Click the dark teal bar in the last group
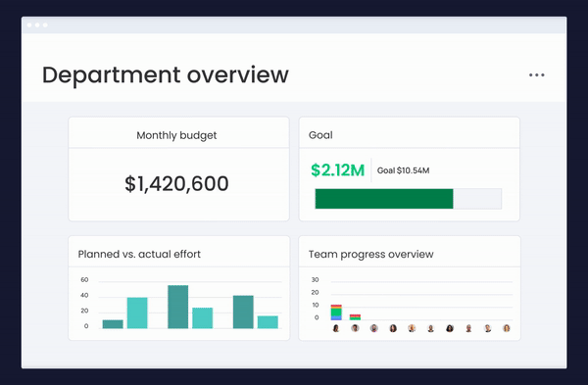Viewport: 588px width, 385px height. tap(243, 312)
